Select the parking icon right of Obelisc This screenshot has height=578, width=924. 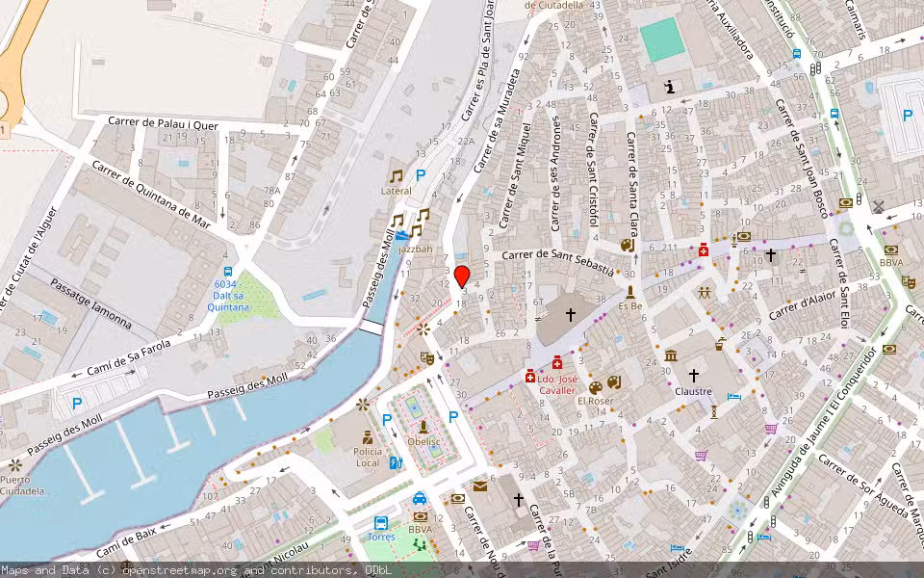pyautogui.click(x=453, y=417)
